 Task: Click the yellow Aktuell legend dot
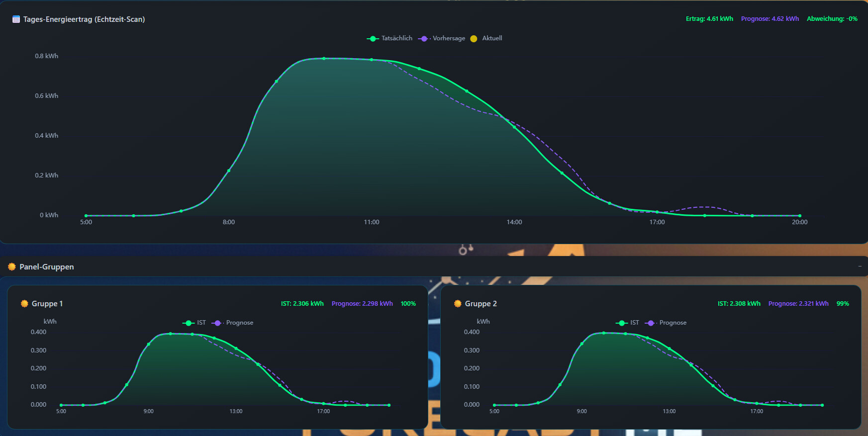point(474,39)
